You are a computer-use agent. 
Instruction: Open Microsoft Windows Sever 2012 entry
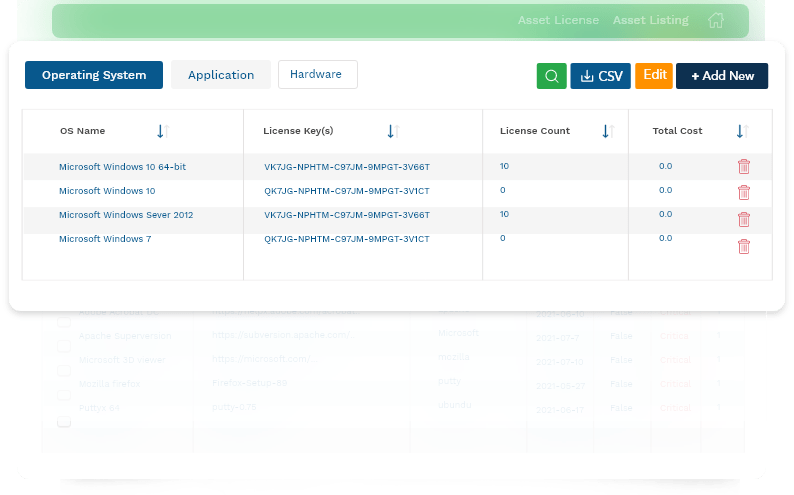pos(126,215)
